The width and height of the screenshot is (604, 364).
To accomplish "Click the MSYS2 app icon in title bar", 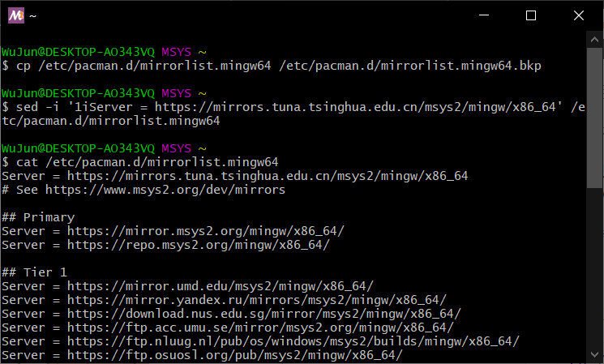I will coord(16,15).
